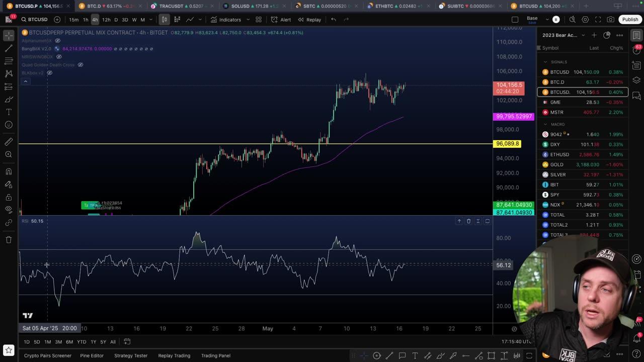Select the brush drawing tool
The width and height of the screenshot is (644, 362).
(9, 100)
